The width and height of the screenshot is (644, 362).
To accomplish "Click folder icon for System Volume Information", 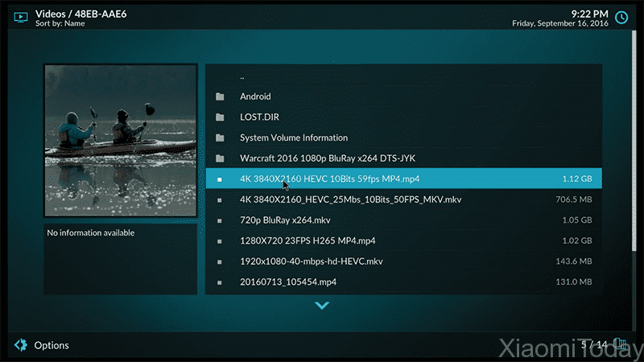I will [220, 138].
